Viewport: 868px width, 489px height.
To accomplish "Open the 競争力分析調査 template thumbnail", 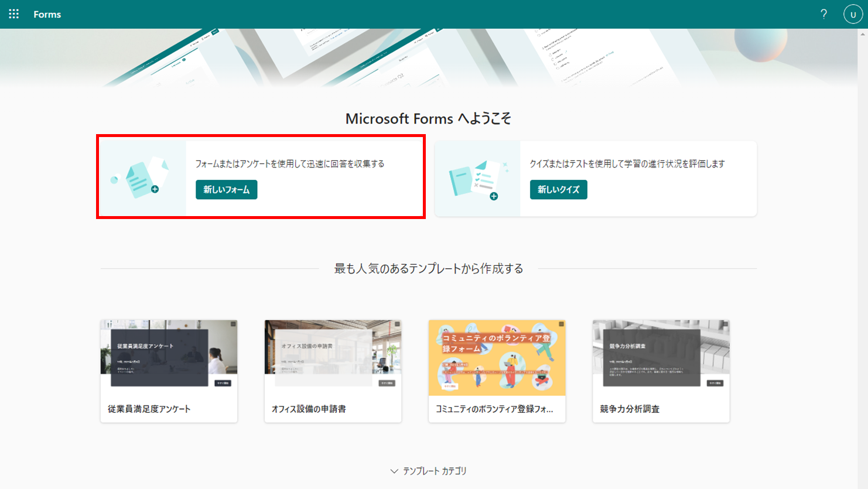I will (661, 358).
